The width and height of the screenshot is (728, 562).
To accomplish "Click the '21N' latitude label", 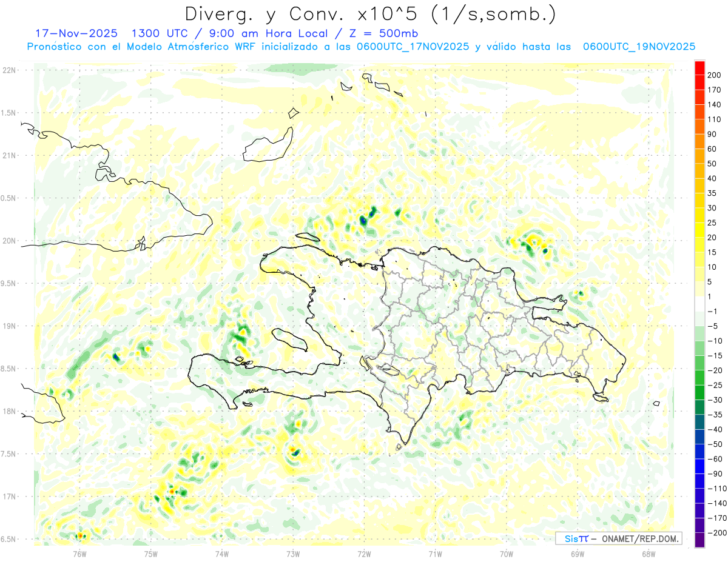I will point(9,155).
